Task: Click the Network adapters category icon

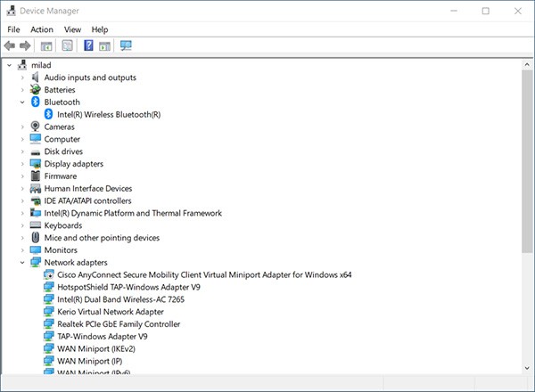Action: (36, 262)
